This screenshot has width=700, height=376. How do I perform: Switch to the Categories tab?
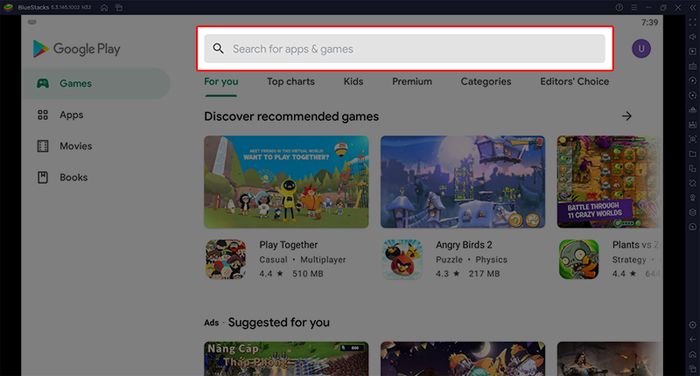486,82
